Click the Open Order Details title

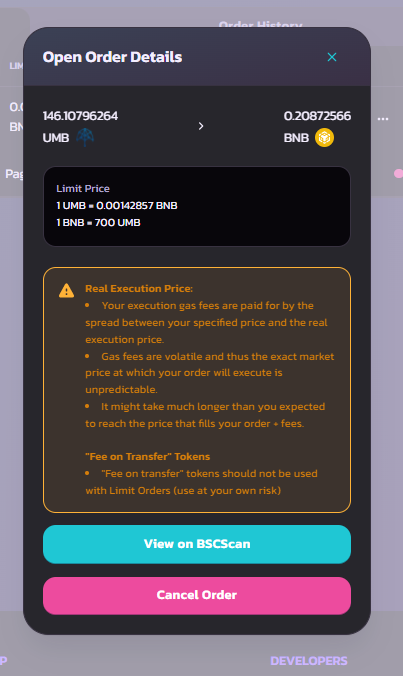[112, 57]
